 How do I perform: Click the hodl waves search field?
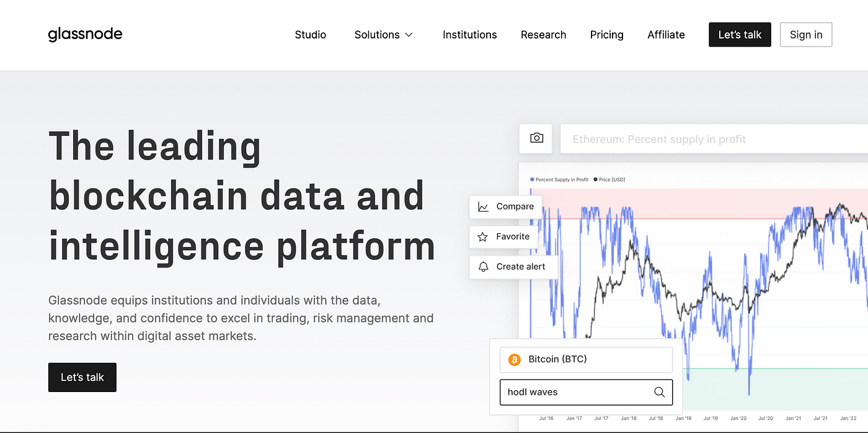point(586,392)
